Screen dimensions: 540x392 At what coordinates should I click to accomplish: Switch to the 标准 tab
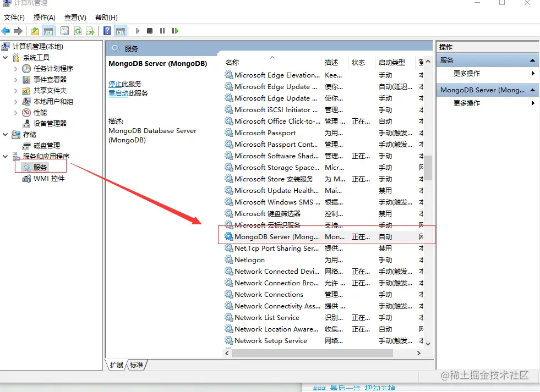click(137, 365)
